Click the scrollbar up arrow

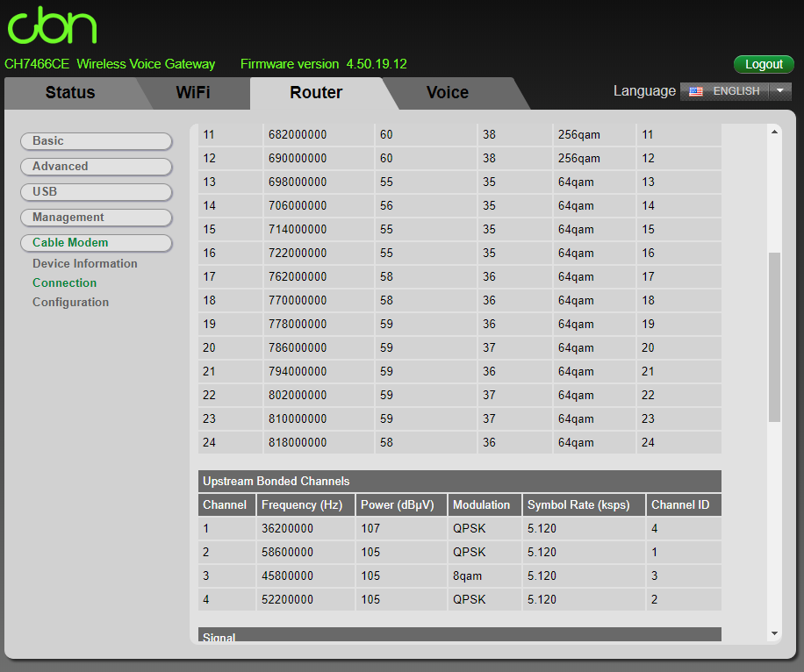pos(774,132)
